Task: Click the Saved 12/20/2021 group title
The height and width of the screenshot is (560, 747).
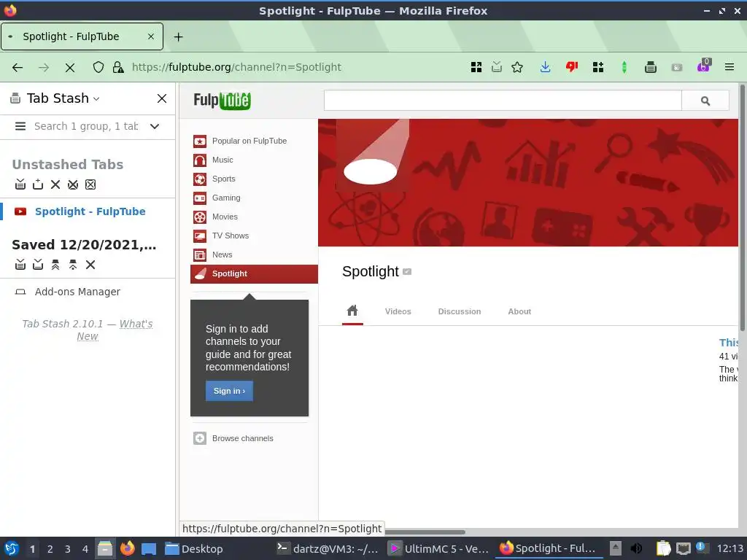Action: [x=84, y=245]
